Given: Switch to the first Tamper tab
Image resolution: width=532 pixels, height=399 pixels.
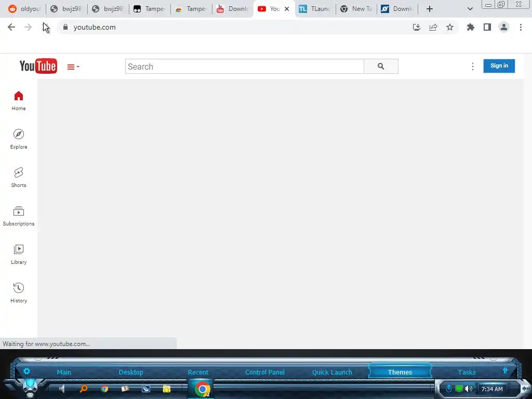Looking at the screenshot, I should pyautogui.click(x=149, y=9).
